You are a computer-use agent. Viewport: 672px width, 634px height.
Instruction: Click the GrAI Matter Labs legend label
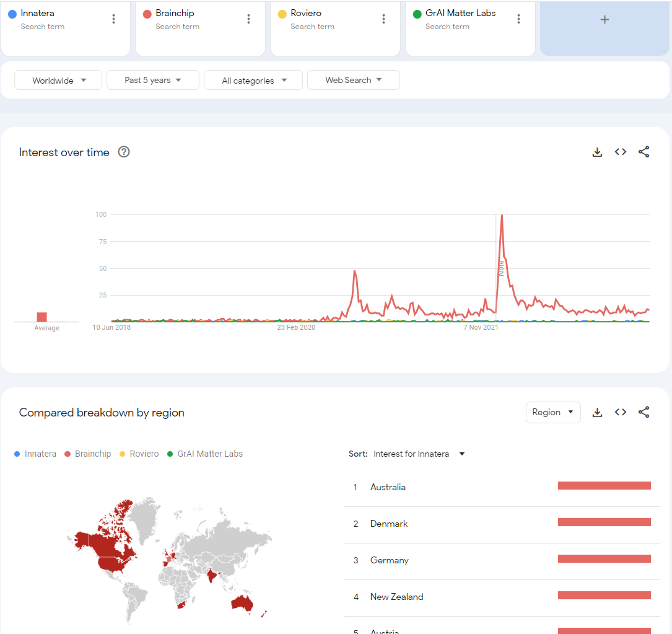pos(210,454)
